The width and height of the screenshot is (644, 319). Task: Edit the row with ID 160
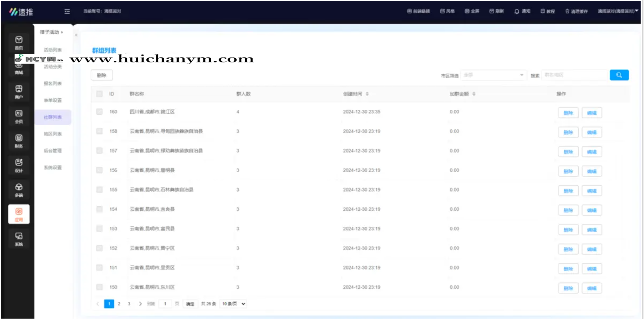click(592, 113)
